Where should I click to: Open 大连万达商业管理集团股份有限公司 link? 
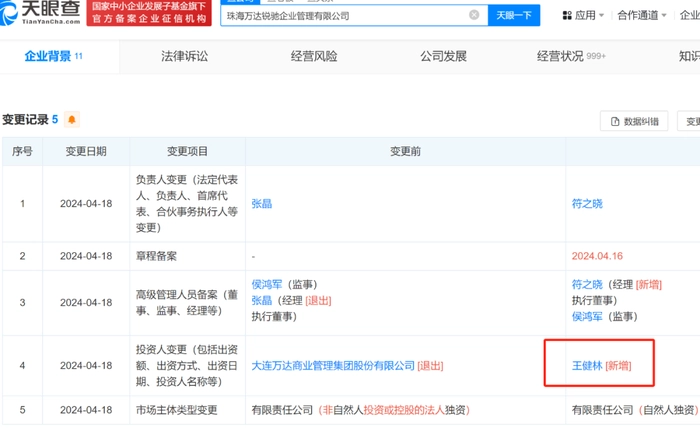coord(332,366)
